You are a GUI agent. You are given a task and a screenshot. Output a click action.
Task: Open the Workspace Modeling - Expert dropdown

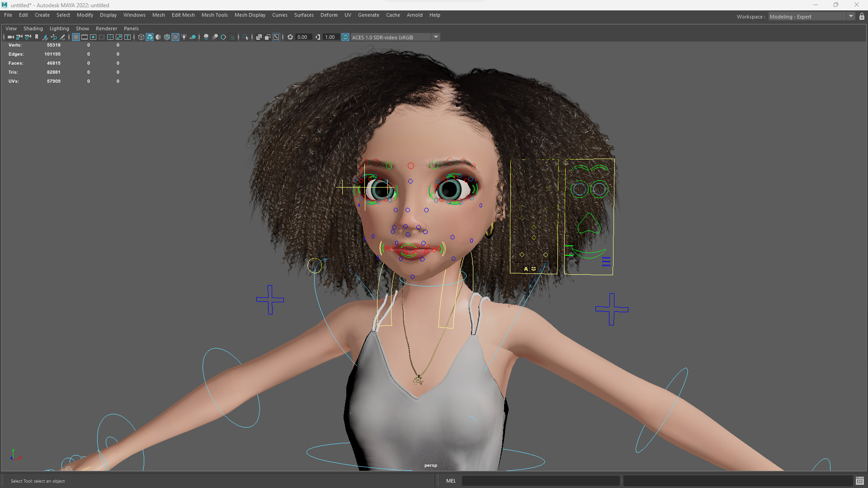[851, 17]
